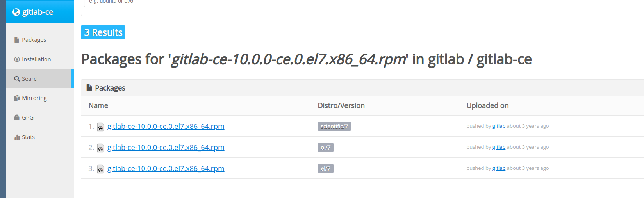Open the first gitlab-ce-10.0.0 rpm package link
The image size is (644, 198).
coord(166,126)
